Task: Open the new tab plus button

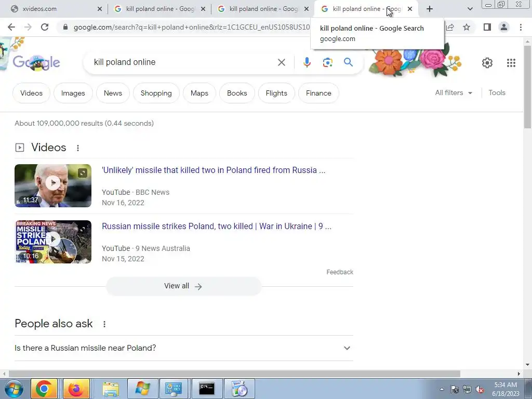Action: tap(430, 9)
